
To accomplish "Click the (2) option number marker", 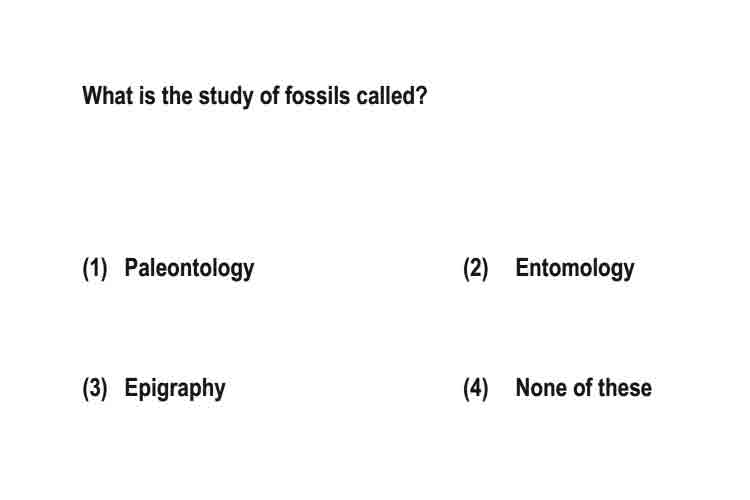I will 475,268.
